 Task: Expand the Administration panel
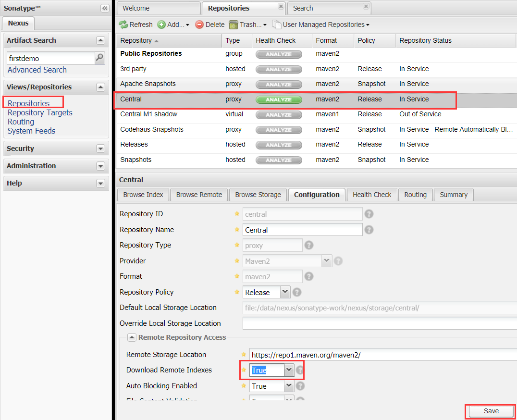click(100, 166)
